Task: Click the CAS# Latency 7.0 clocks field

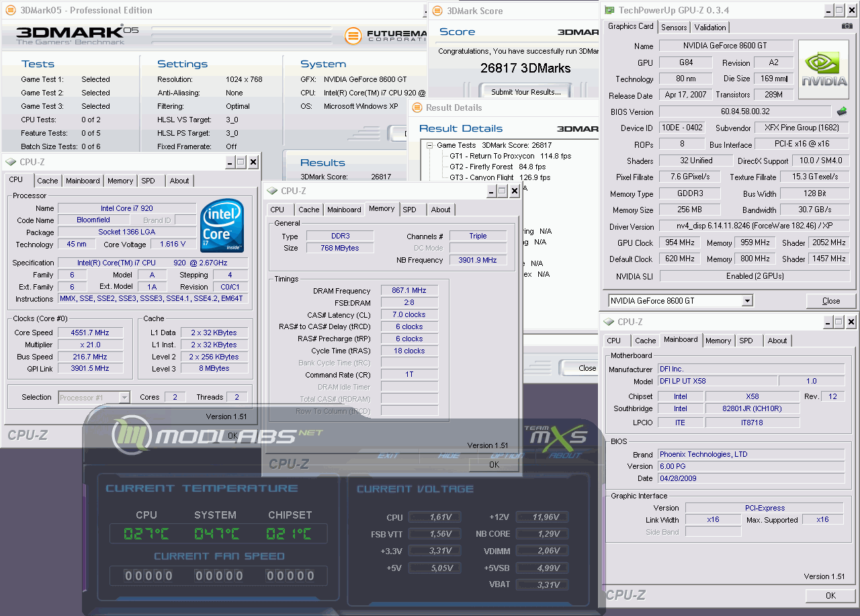Action: click(x=409, y=314)
